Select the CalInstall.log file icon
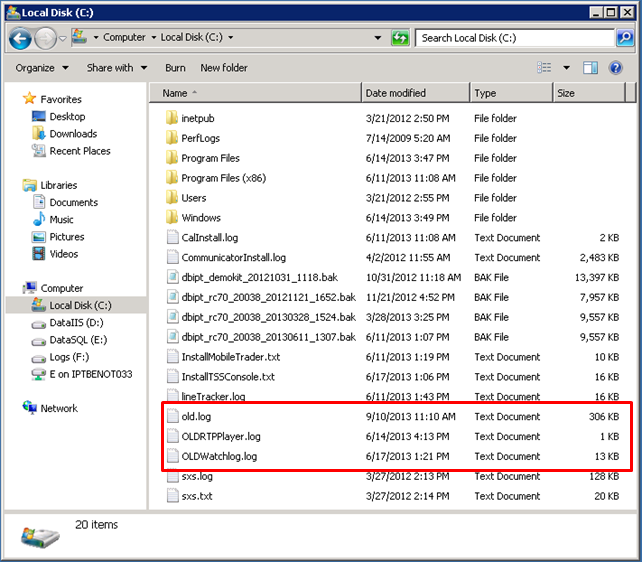The image size is (642, 562). 173,237
